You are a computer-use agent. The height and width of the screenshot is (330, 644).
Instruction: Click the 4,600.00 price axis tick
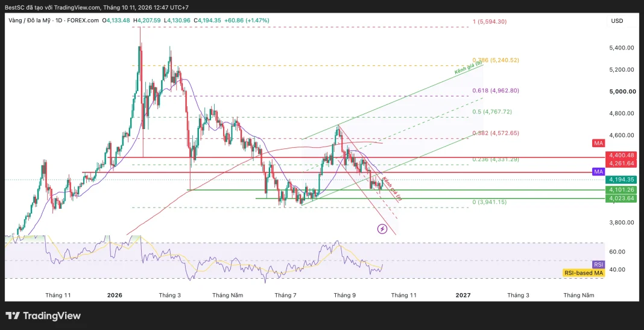[x=622, y=135]
